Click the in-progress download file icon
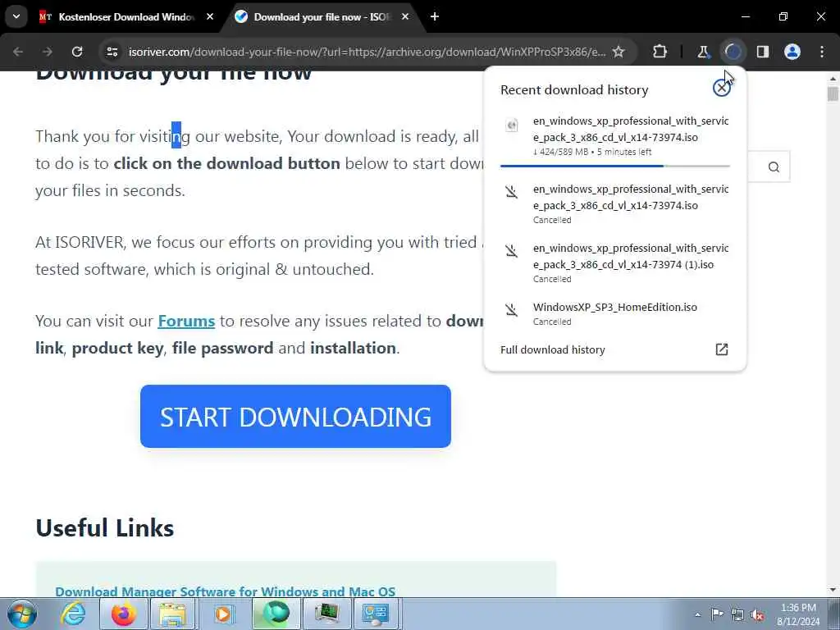This screenshot has height=630, width=840. (x=512, y=126)
